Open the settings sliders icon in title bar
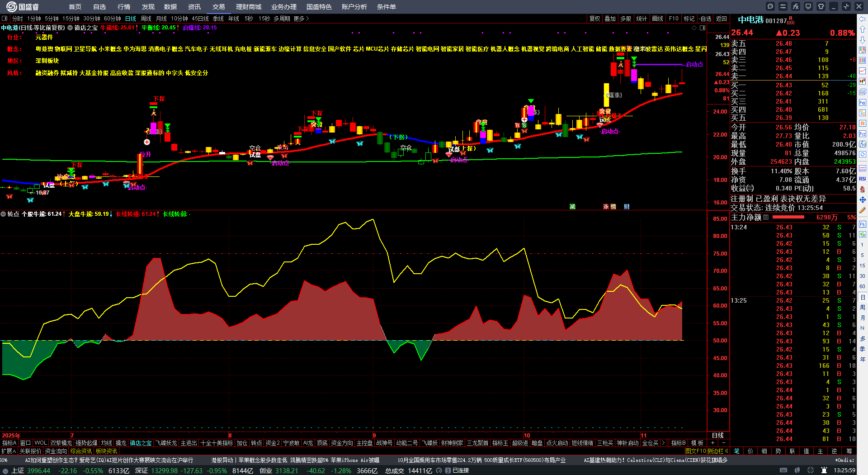 coord(783,6)
